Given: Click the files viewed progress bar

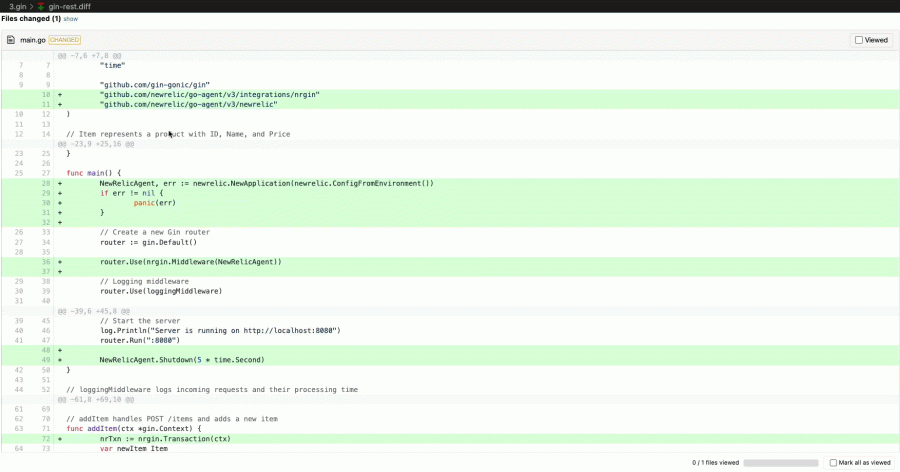Looking at the screenshot, I should [780, 463].
